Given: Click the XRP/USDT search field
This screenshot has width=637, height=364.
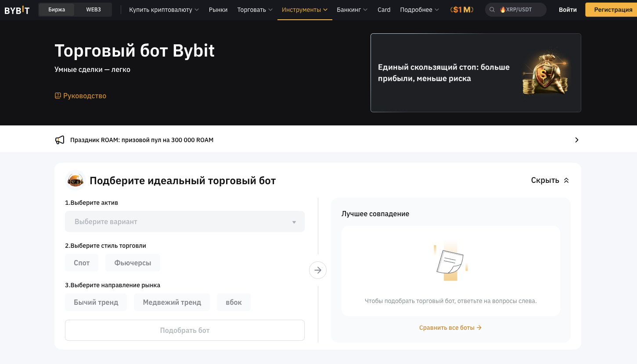Looking at the screenshot, I should point(516,10).
